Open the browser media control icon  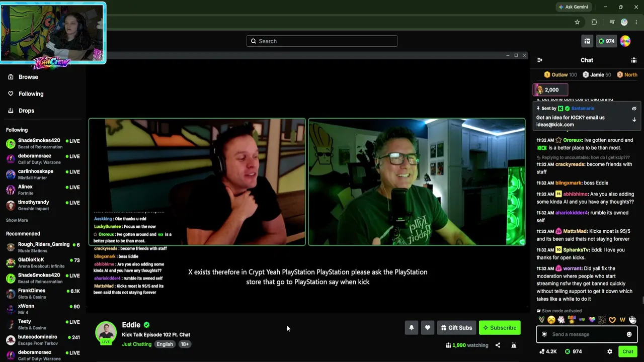point(612,22)
